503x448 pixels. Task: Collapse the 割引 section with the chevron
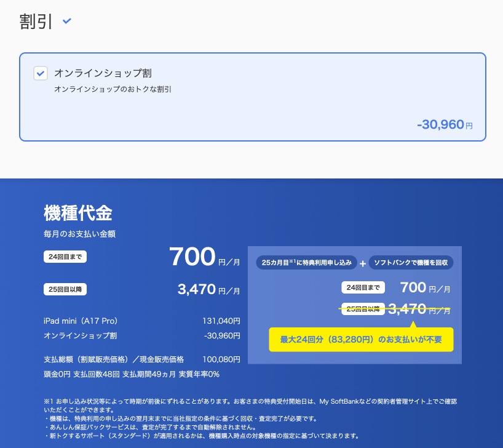coord(67,22)
